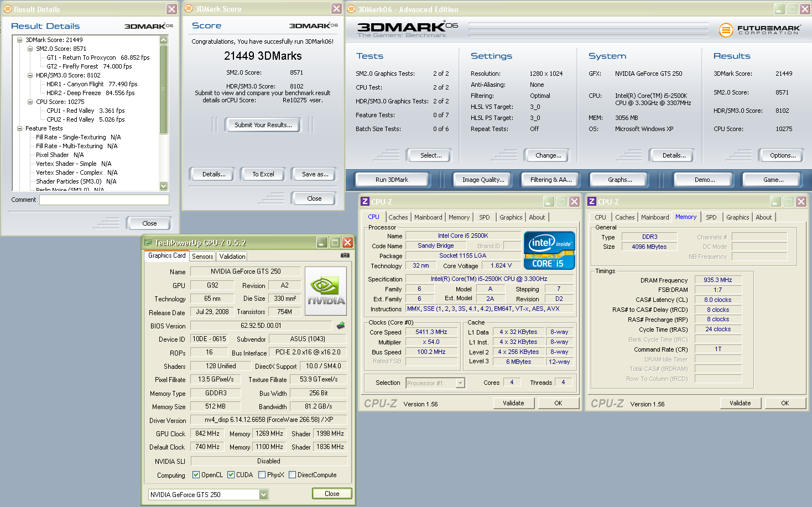The height and width of the screenshot is (507, 812).
Task: Click the Details... button in Score window
Action: tap(214, 174)
